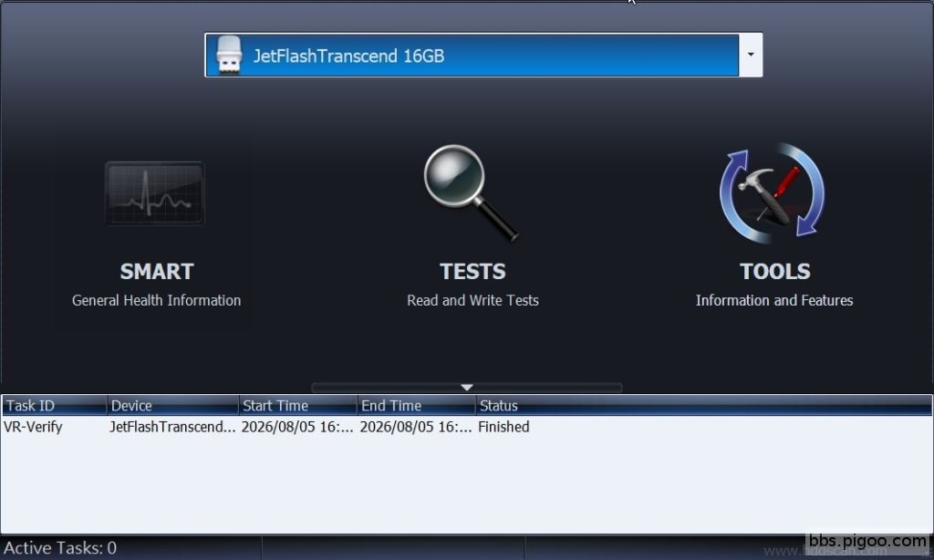Click the TESTS label
The image size is (934, 560).
coord(472,272)
